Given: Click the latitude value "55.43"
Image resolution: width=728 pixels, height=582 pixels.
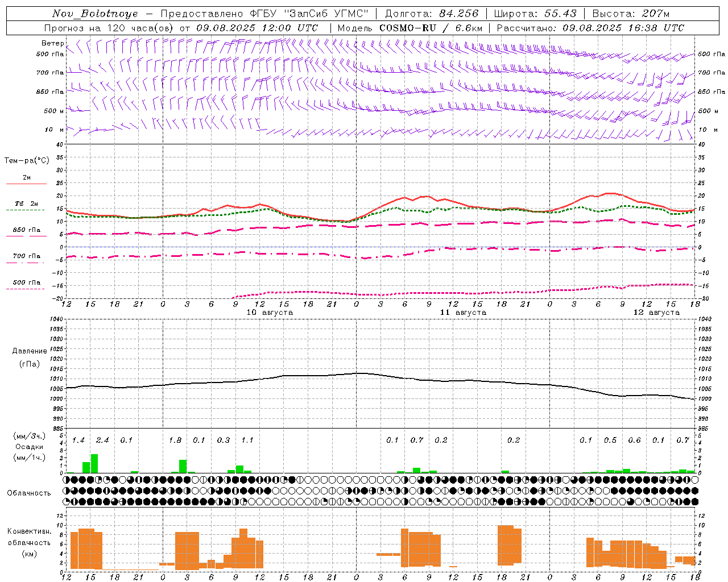Looking at the screenshot, I should (560, 14).
